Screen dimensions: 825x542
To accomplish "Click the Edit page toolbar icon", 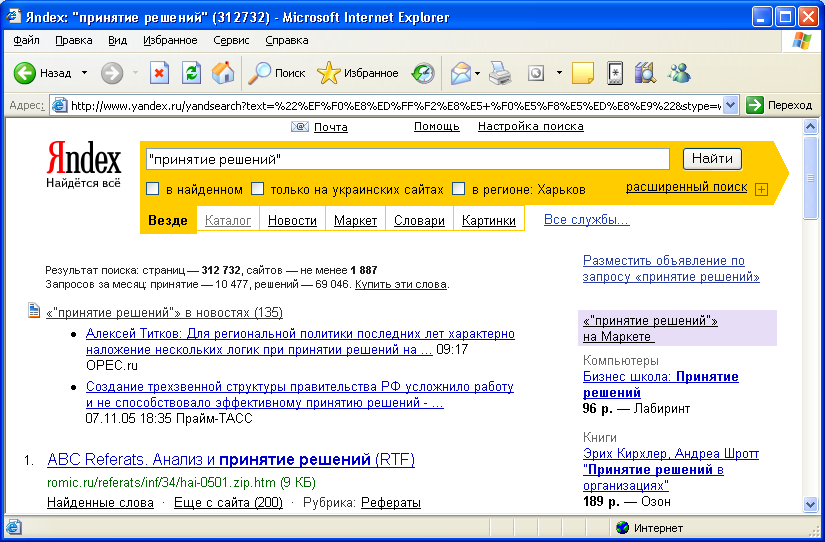I will click(536, 73).
